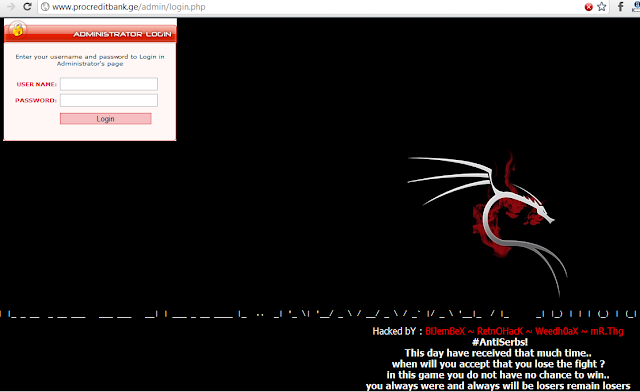Viewport: 640px width, 392px height.
Task: Click the red 'BlJemBeX' name
Action: click(x=445, y=331)
